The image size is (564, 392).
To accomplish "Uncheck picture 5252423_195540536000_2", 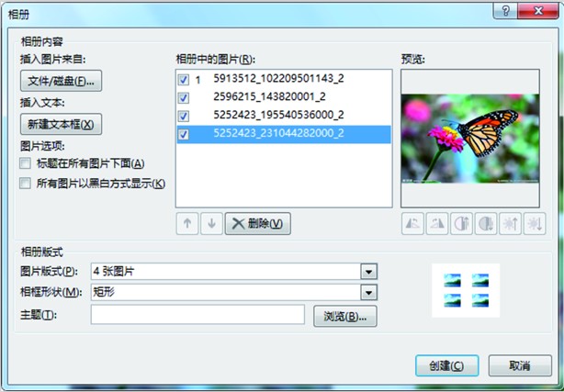I will click(184, 116).
